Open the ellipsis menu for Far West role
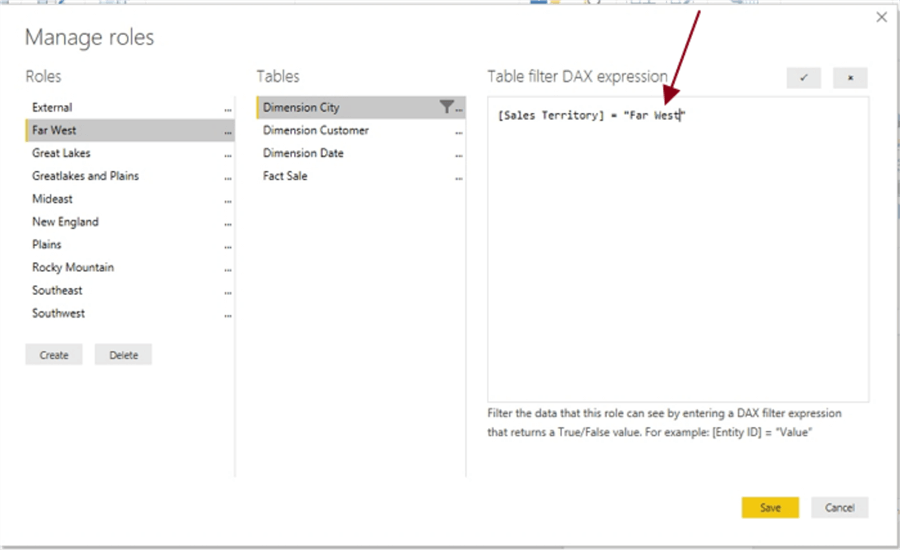900x550 pixels. [228, 132]
